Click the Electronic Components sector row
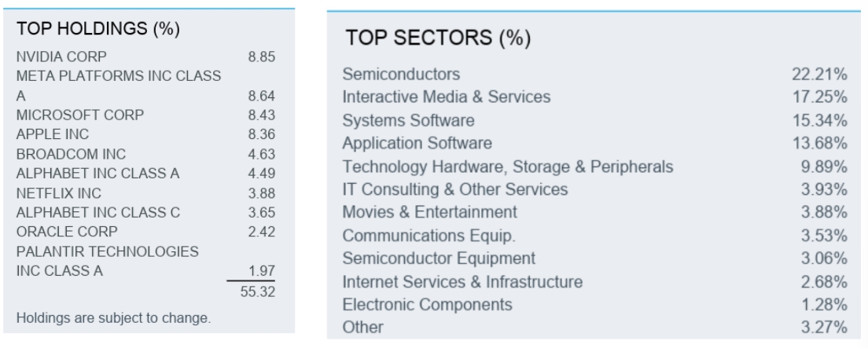 427,304
